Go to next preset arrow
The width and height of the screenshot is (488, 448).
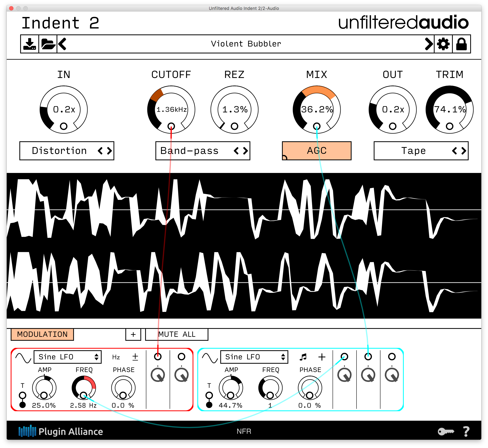click(429, 44)
